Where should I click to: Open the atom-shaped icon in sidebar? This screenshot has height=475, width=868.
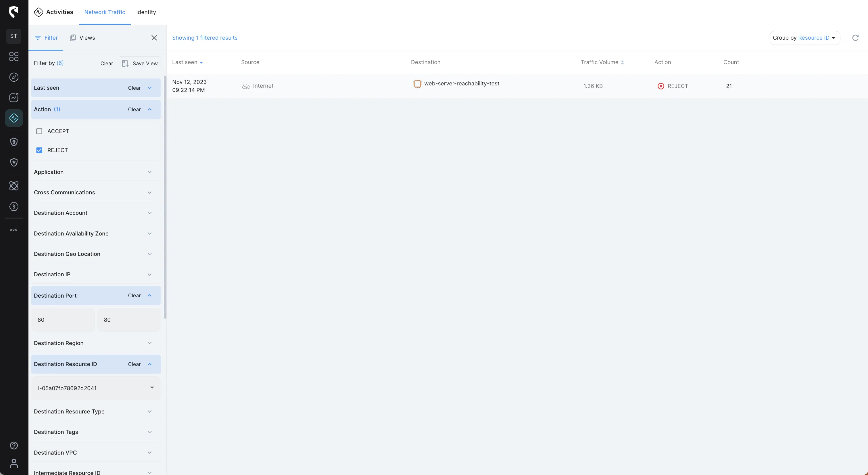pyautogui.click(x=14, y=186)
